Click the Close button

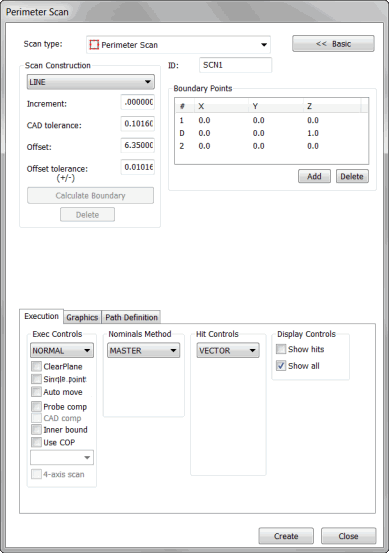click(x=348, y=536)
